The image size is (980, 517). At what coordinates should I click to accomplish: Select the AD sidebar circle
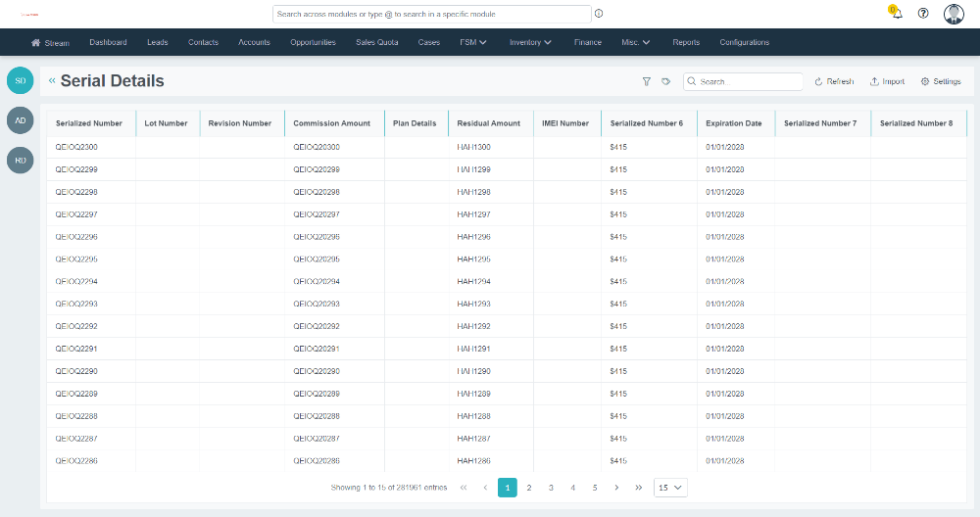[x=20, y=120]
